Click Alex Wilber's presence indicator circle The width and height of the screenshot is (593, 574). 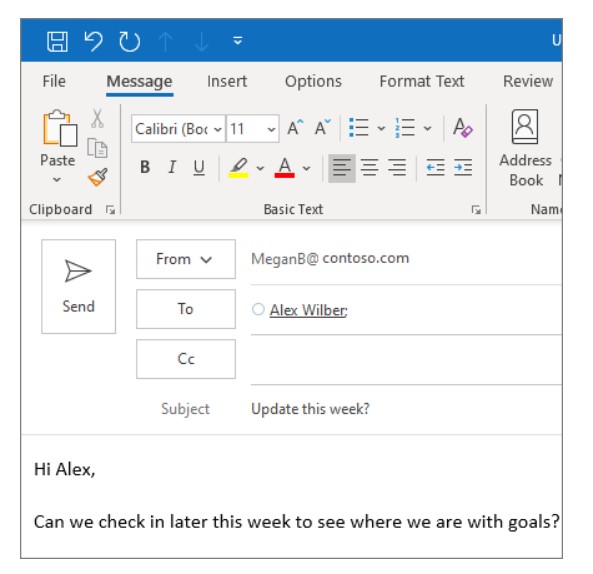(258, 309)
